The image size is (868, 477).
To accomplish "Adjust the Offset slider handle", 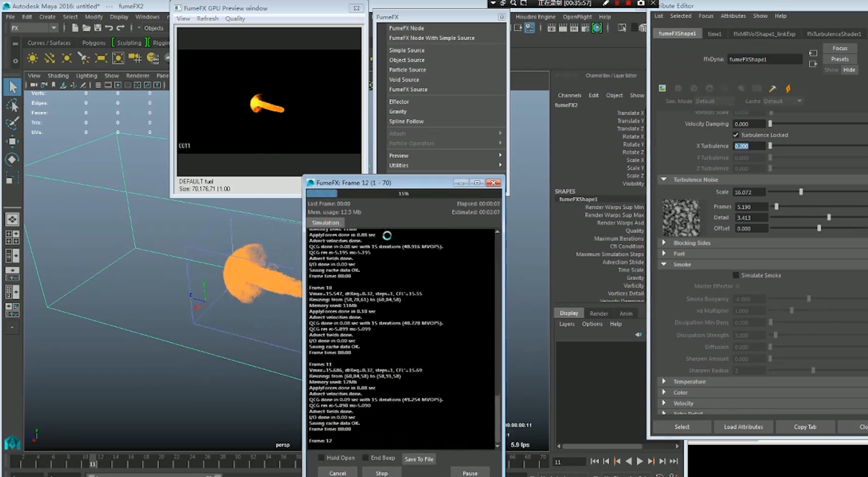I will [819, 228].
